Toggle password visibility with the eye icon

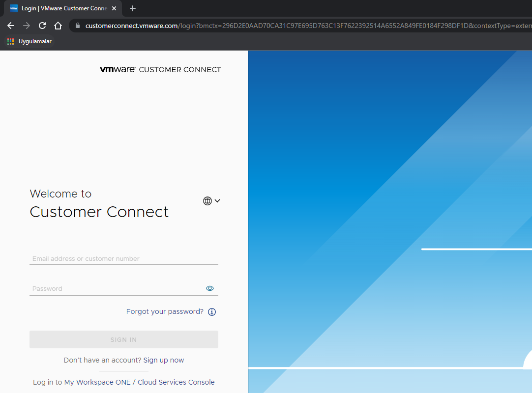(210, 288)
